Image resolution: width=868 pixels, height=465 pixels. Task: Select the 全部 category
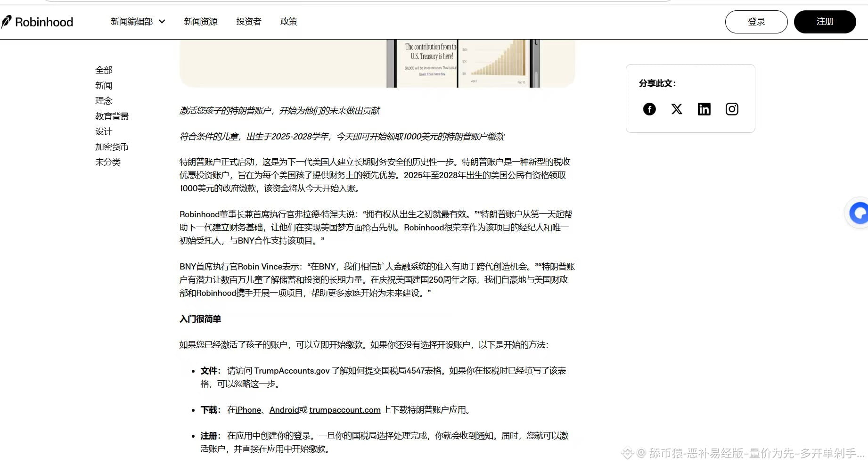104,70
